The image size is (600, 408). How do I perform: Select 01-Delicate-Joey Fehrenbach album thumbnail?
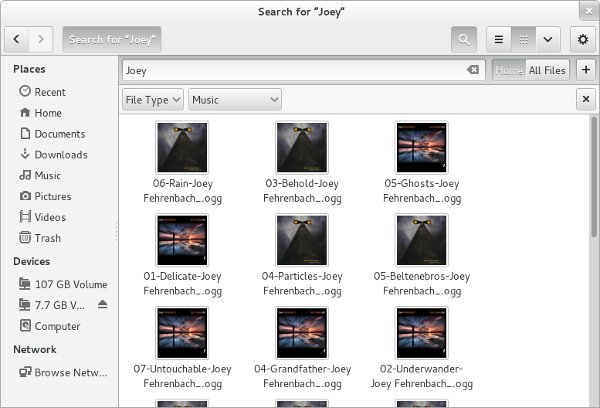(182, 240)
